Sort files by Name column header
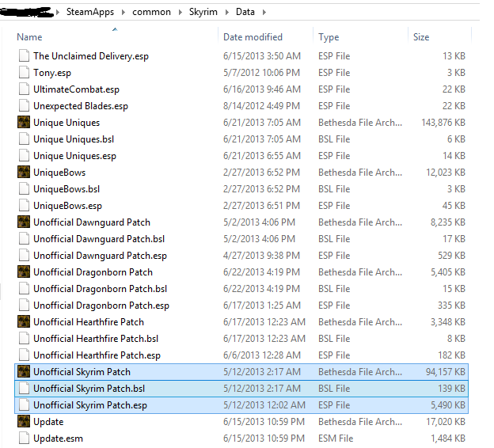 [29, 37]
